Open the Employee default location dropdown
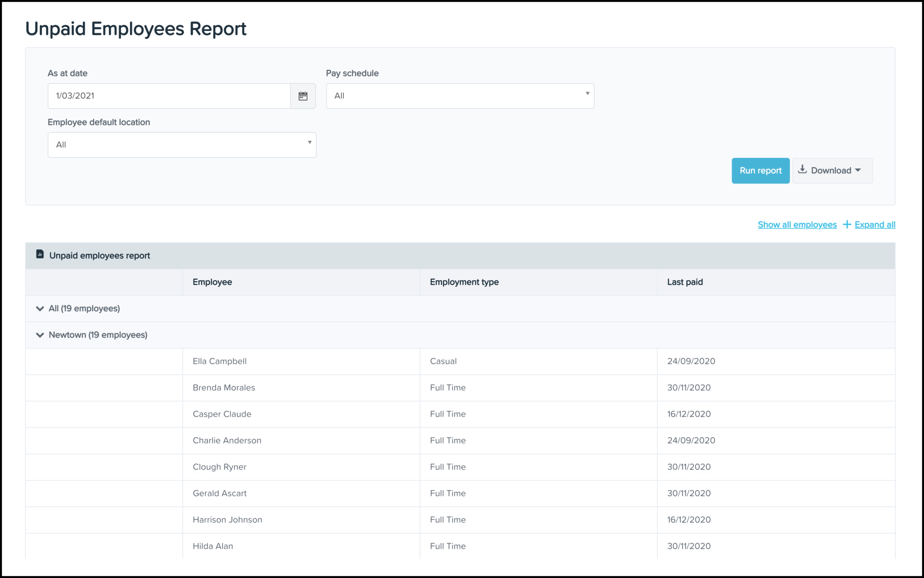This screenshot has height=578, width=924. pyautogui.click(x=182, y=145)
